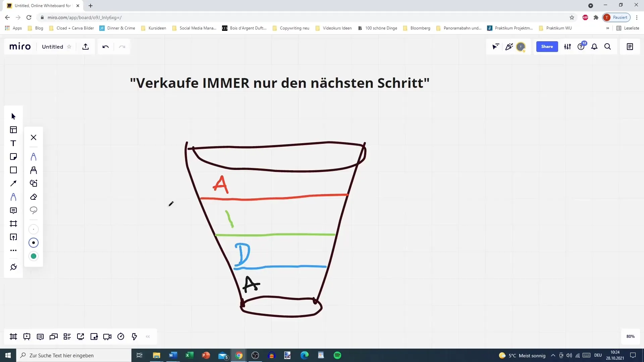This screenshot has height=362, width=644.
Task: Select the Arrow/Select tool
Action: [13, 116]
